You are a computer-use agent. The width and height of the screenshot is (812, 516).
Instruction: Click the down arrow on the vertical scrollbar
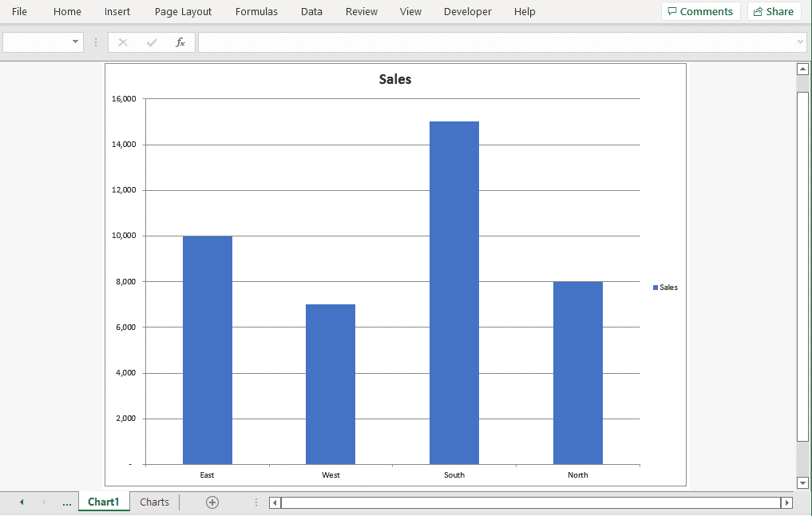click(802, 482)
